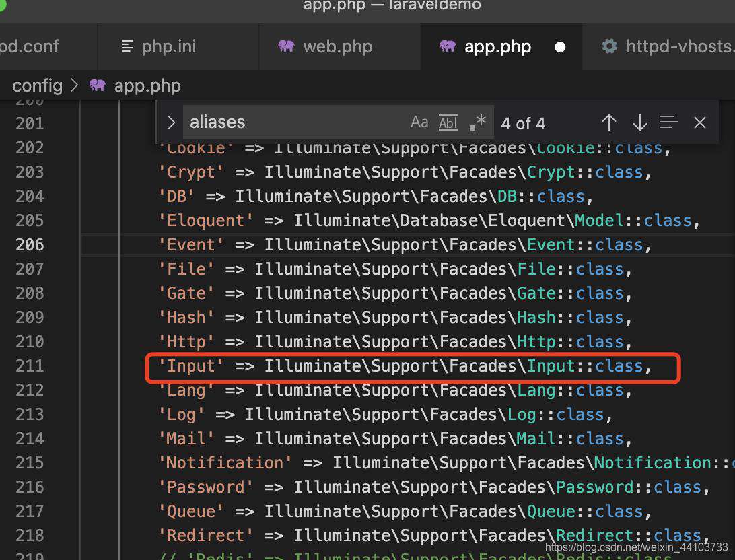Click the 'File' alias key
This screenshot has width=735, height=560.
click(x=186, y=269)
